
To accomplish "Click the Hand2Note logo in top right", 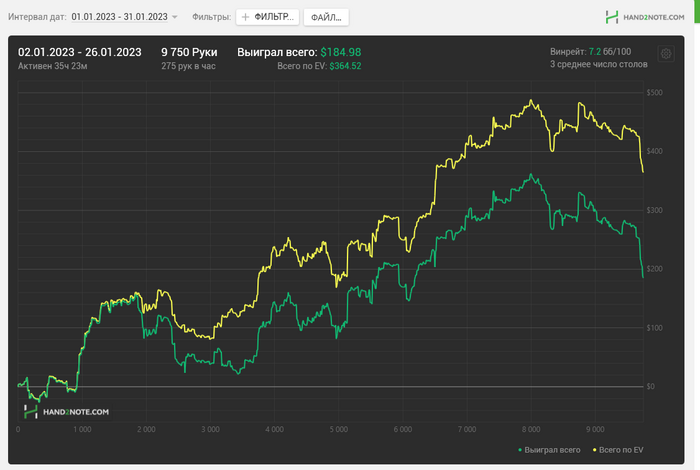I will tap(643, 17).
